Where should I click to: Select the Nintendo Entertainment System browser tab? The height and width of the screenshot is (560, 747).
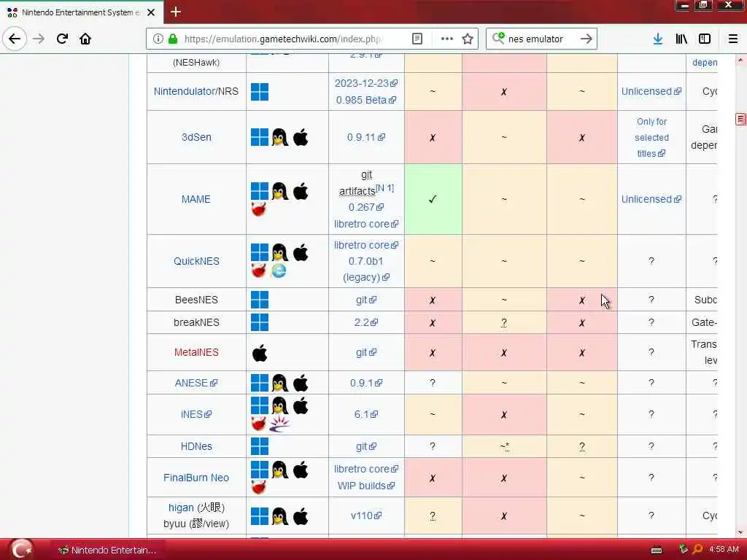point(81,12)
